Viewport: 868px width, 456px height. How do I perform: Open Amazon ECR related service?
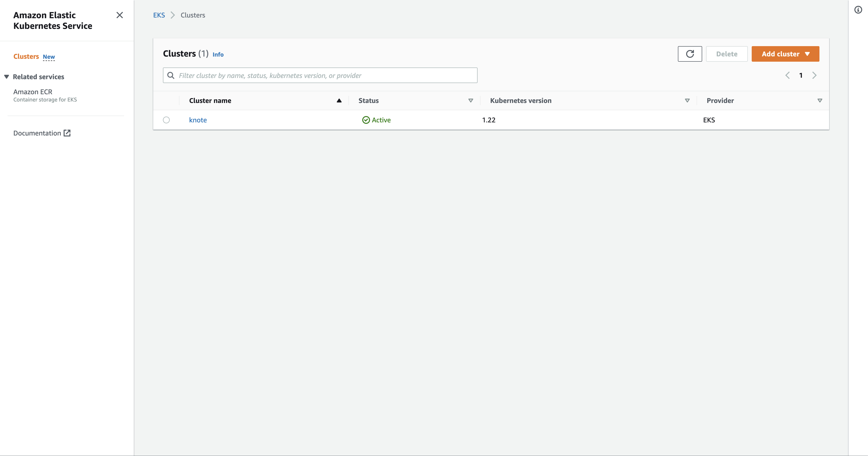tap(33, 92)
